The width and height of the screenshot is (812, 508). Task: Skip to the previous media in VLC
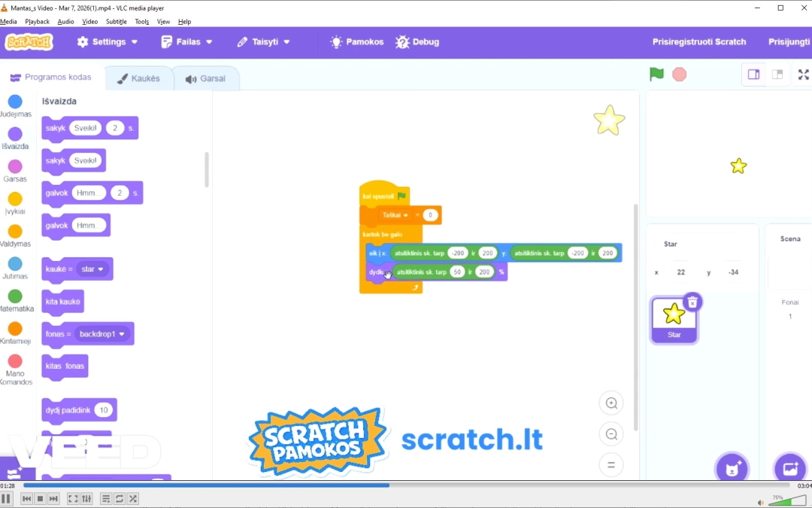tap(26, 499)
